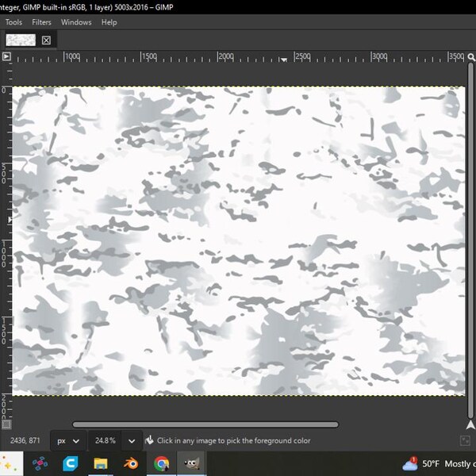Screen dimensions: 476x476
Task: Open File Explorer from the taskbar
Action: click(101, 463)
